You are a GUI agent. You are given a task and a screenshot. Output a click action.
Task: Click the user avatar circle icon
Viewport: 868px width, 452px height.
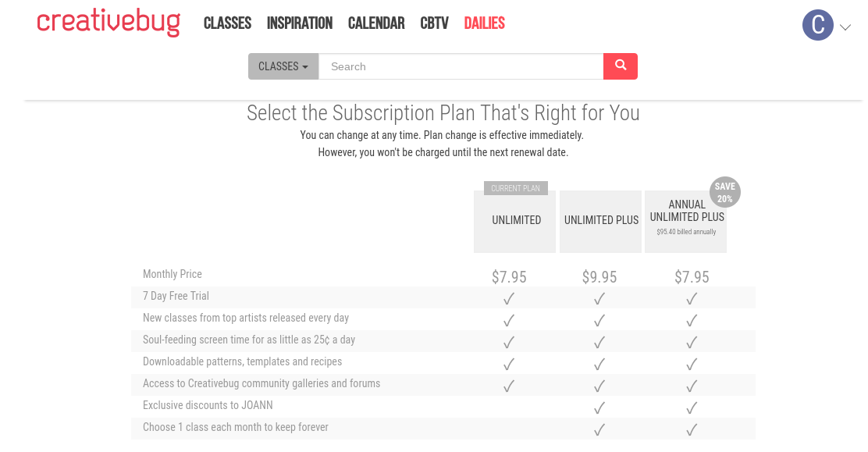click(817, 25)
